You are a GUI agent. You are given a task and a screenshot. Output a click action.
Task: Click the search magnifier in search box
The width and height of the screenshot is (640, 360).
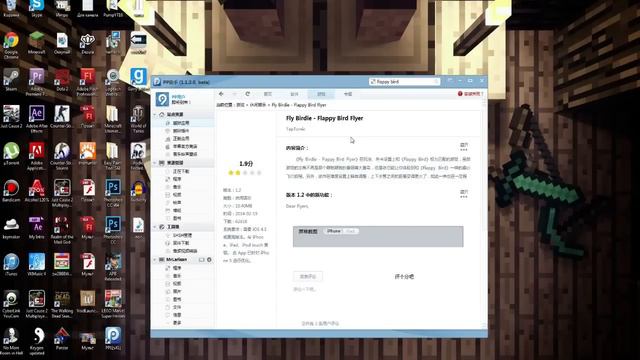pos(436,82)
